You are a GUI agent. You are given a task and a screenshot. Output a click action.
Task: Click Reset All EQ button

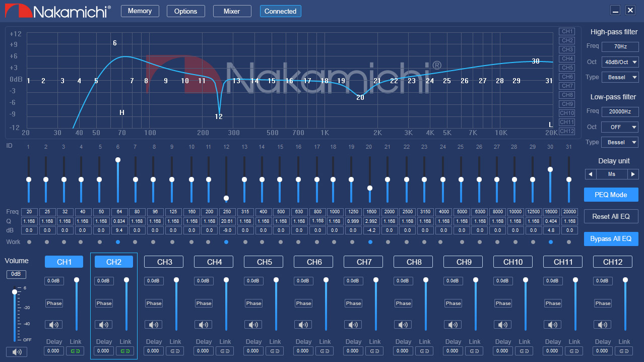coord(611,216)
